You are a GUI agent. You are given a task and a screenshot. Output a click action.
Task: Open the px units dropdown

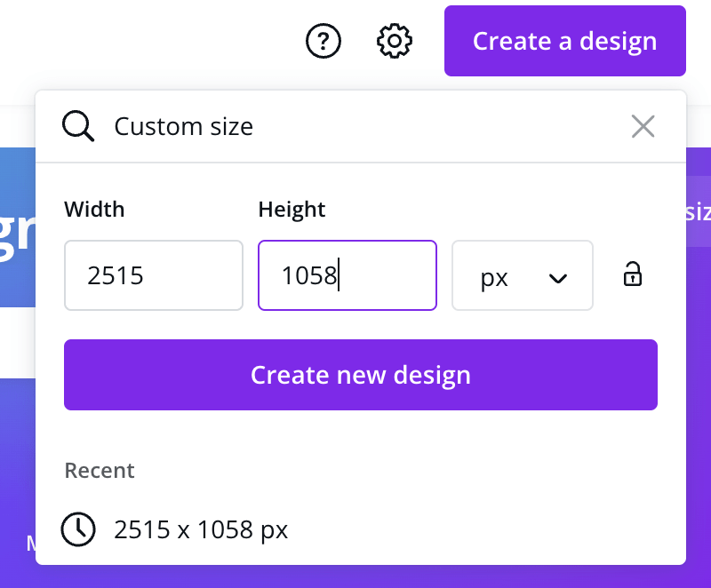pos(522,276)
